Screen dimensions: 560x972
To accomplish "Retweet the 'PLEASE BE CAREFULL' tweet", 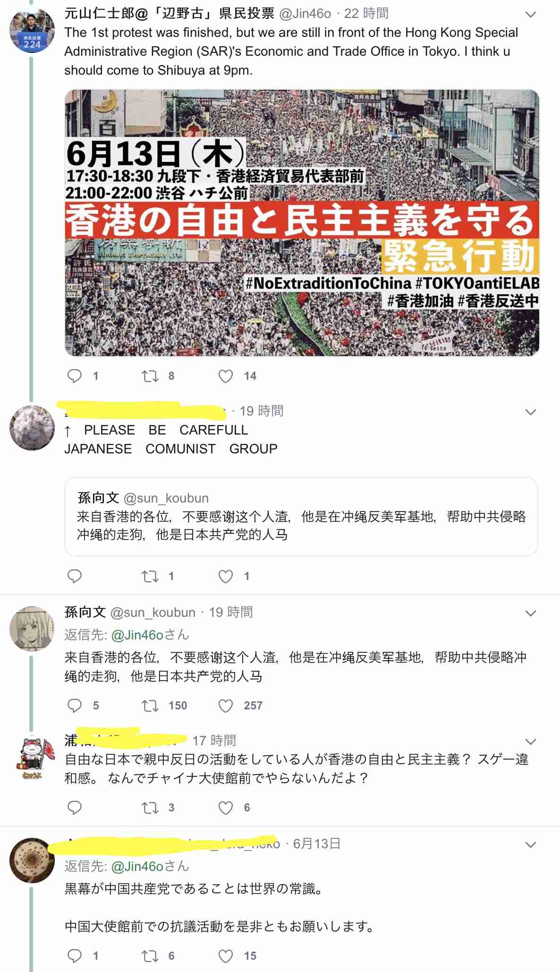I will tap(150, 576).
